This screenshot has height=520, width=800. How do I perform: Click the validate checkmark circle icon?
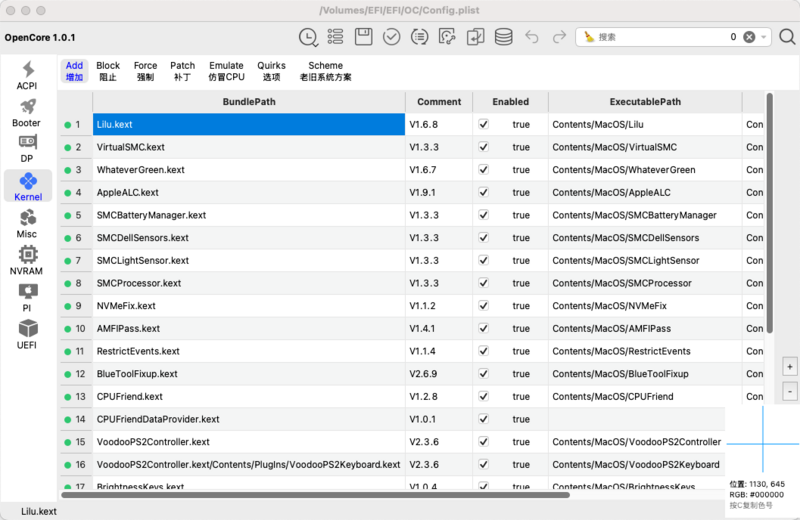coord(392,37)
